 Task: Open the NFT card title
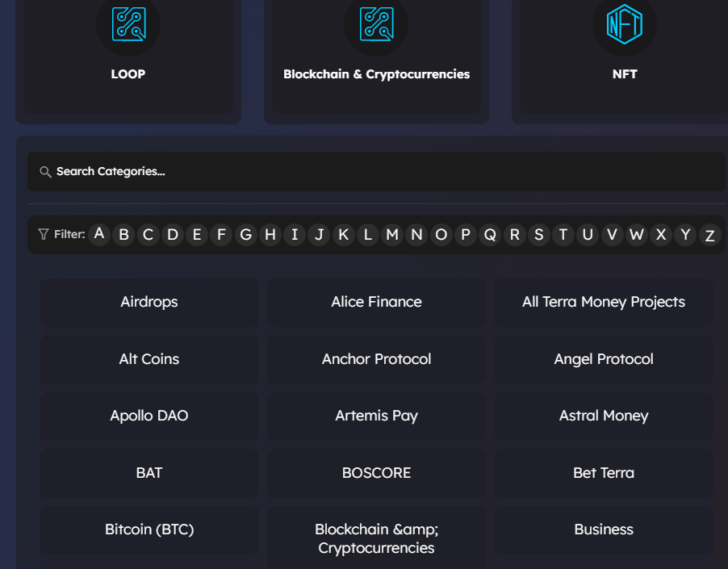tap(625, 74)
